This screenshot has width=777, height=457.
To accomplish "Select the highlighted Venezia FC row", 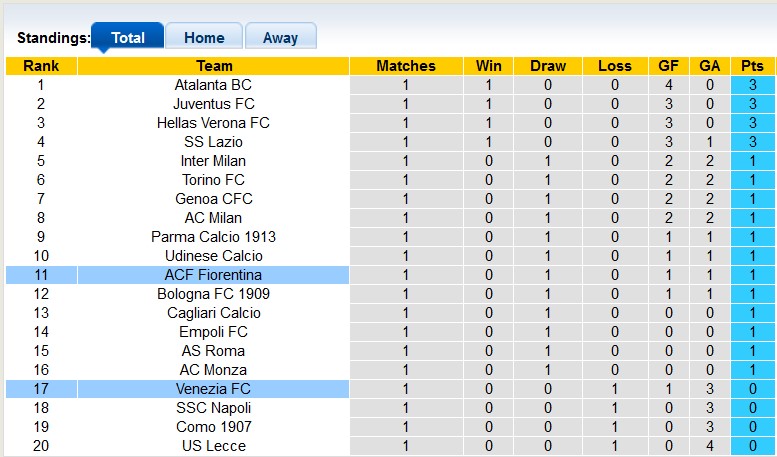I will pos(214,389).
